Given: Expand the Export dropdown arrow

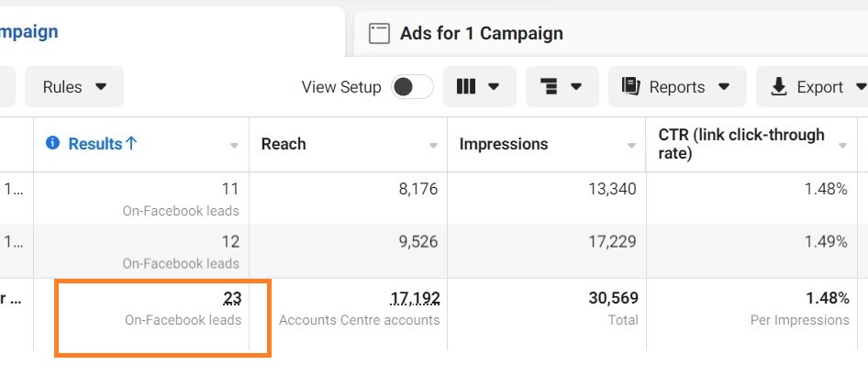Looking at the screenshot, I should 860,87.
